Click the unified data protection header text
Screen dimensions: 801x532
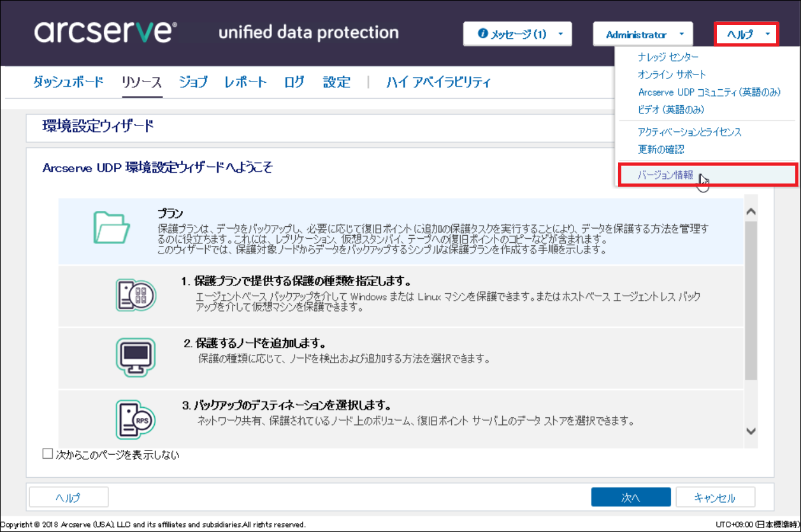point(308,32)
